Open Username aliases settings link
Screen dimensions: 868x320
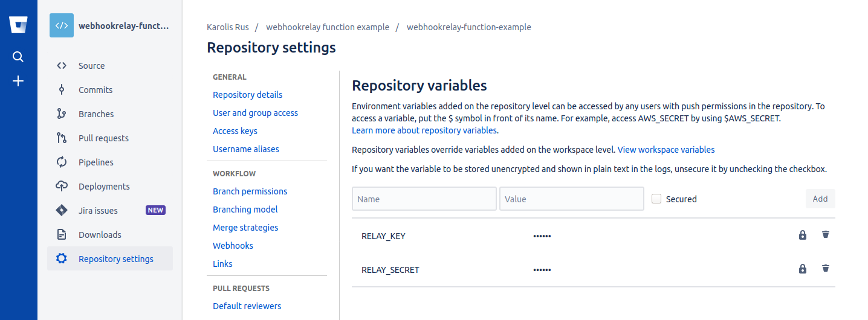pos(246,149)
